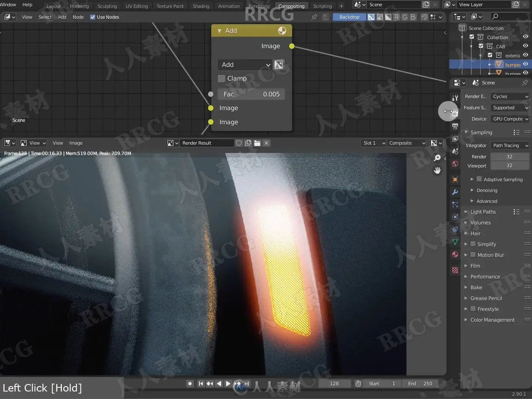Toggle fake user shield for Render Result
Viewport: 532px width, 399px height.
click(239, 143)
